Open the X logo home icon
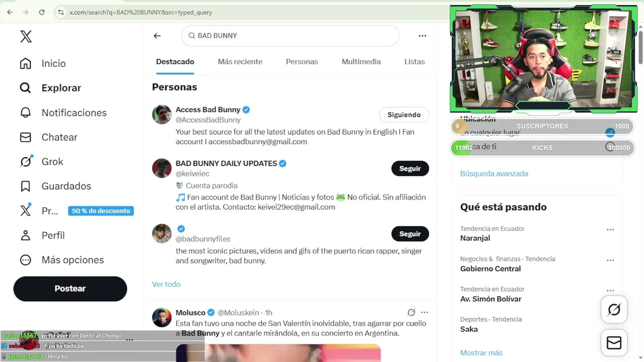The height and width of the screenshot is (362, 644). click(x=26, y=36)
